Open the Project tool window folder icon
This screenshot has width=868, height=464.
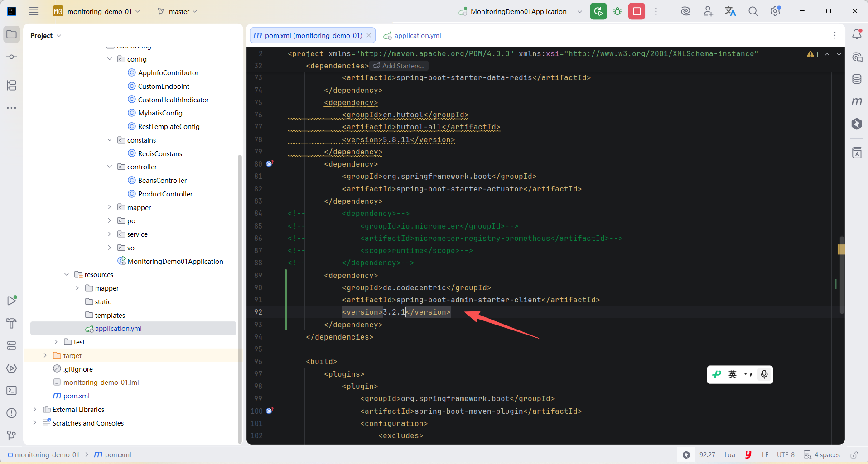[12, 34]
